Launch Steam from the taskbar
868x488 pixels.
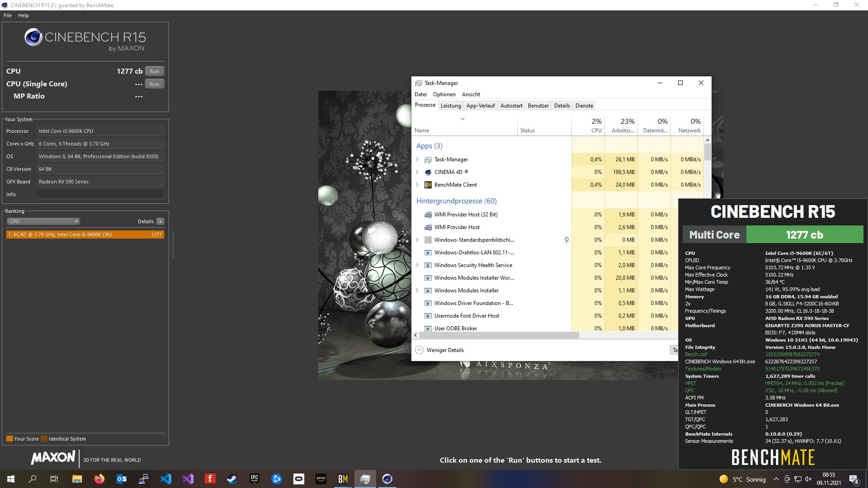coord(232,479)
